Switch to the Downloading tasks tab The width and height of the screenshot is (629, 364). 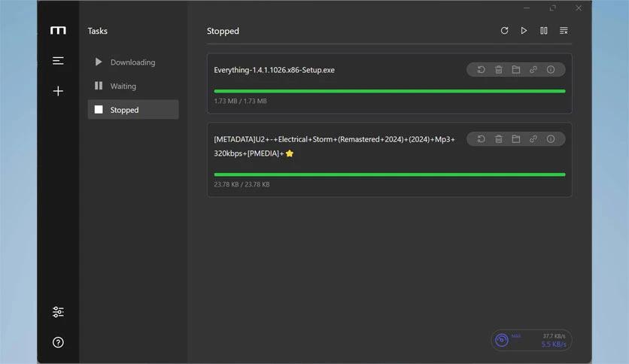[133, 62]
